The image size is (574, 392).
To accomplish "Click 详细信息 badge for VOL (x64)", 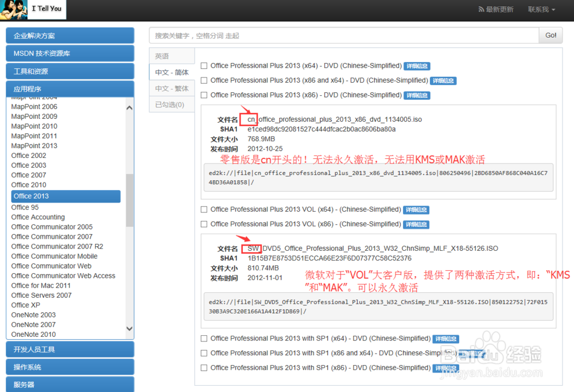I will (416, 209).
